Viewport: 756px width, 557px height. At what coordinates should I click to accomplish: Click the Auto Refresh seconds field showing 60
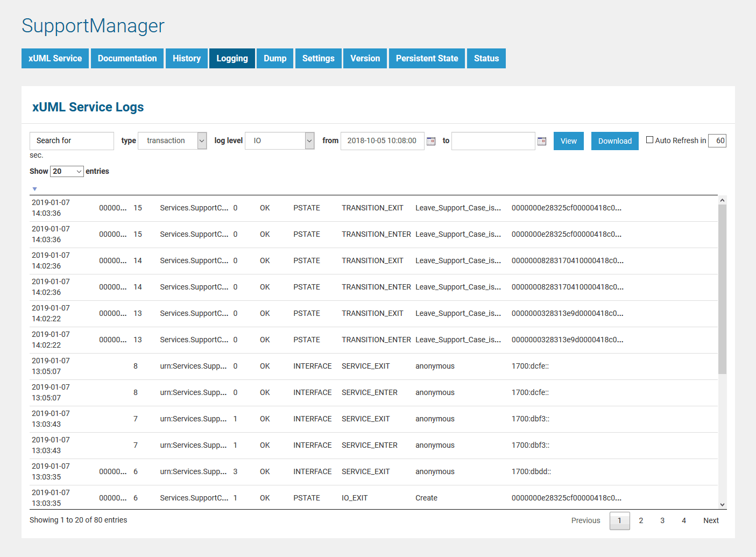pyautogui.click(x=717, y=140)
